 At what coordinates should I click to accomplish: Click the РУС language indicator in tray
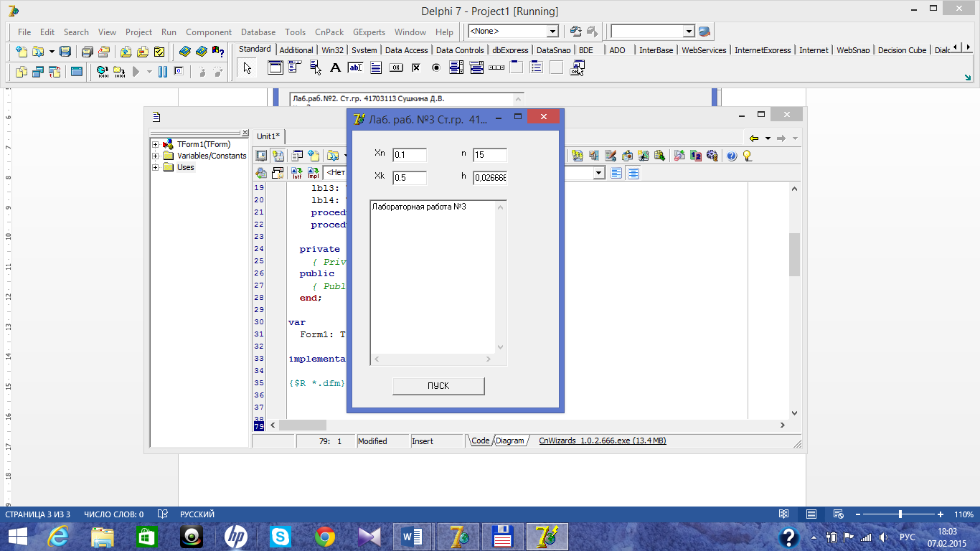(908, 537)
